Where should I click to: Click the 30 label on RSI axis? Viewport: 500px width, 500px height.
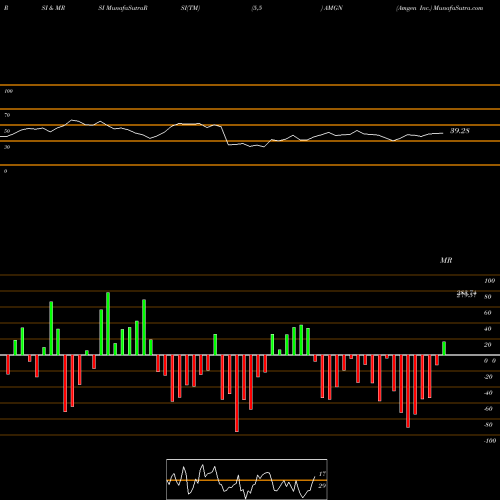[x=7, y=147]
